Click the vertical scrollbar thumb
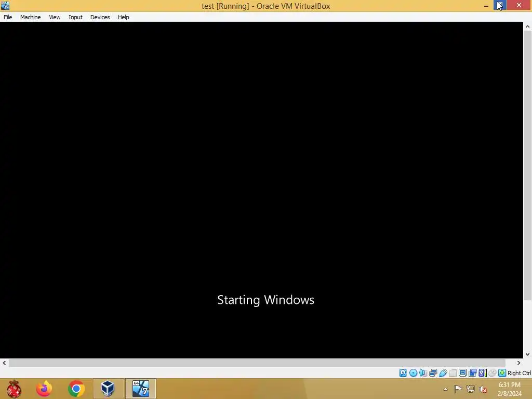The height and width of the screenshot is (399, 532). coord(527,165)
